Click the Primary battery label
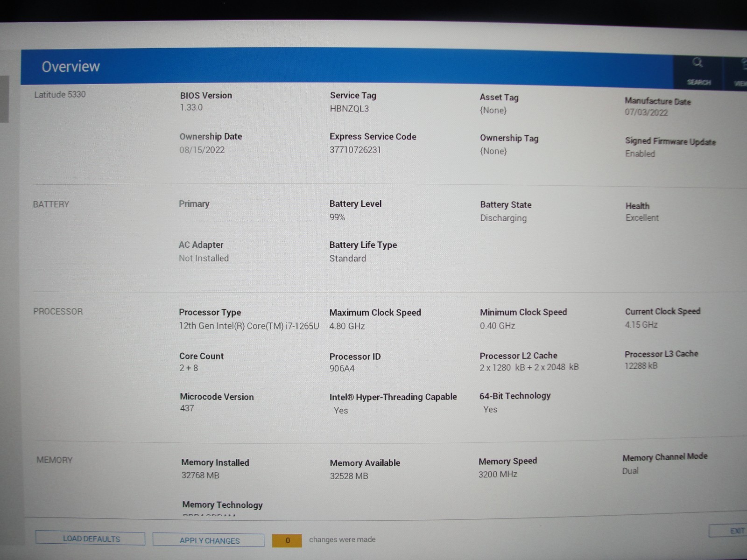Screen dimensions: 747x560 point(194,204)
